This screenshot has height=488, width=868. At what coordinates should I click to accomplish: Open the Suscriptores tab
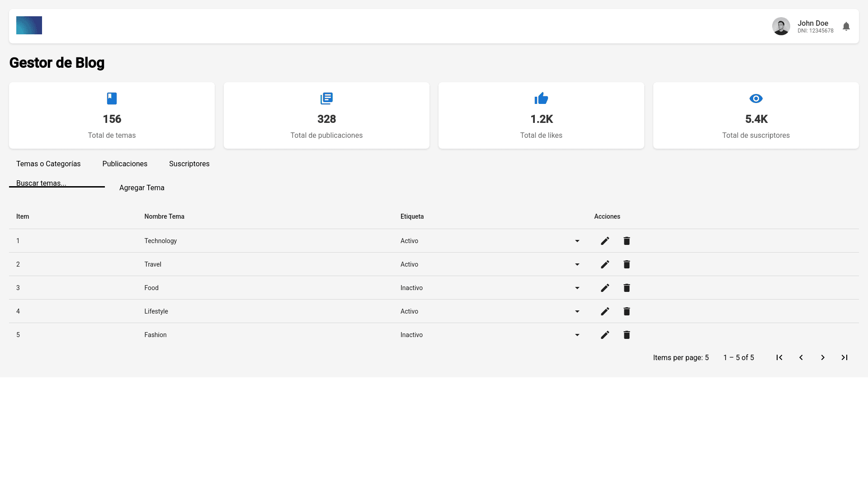pos(189,164)
